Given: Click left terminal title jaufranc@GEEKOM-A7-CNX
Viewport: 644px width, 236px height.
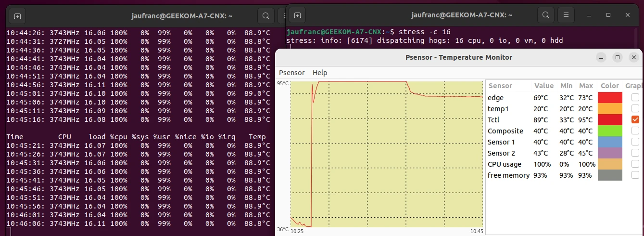Looking at the screenshot, I should pos(182,15).
